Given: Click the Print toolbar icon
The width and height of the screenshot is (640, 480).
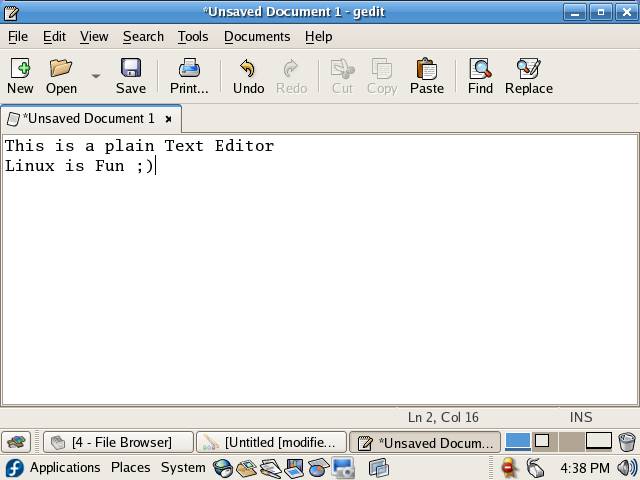Looking at the screenshot, I should 189,69.
